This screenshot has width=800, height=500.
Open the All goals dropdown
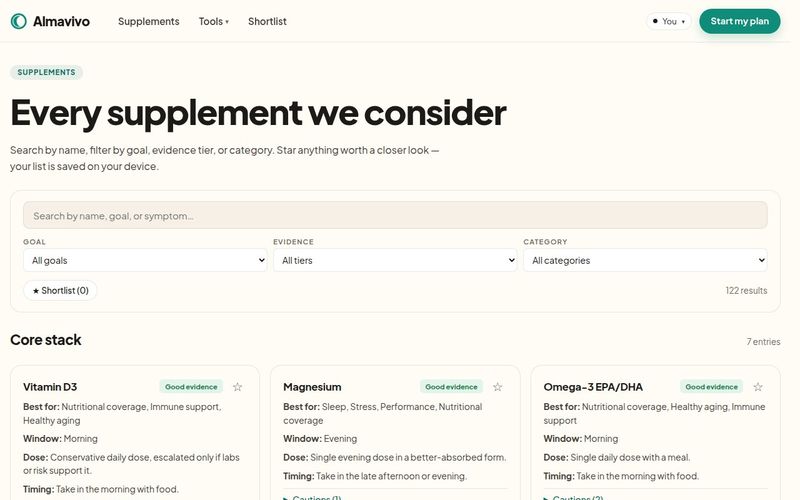[145, 260]
